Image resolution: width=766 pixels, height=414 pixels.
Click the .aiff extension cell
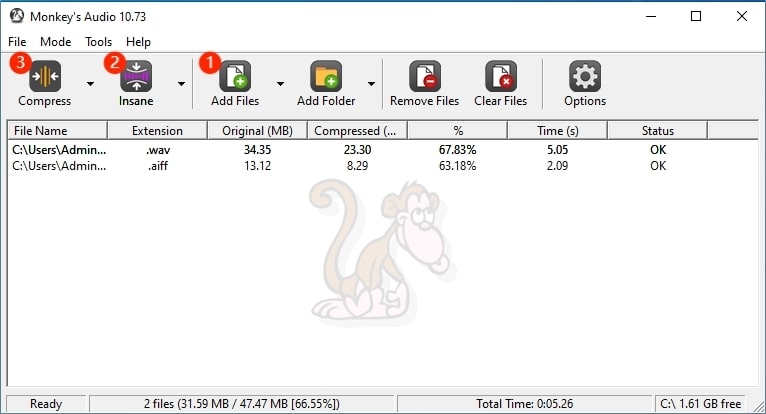[158, 166]
